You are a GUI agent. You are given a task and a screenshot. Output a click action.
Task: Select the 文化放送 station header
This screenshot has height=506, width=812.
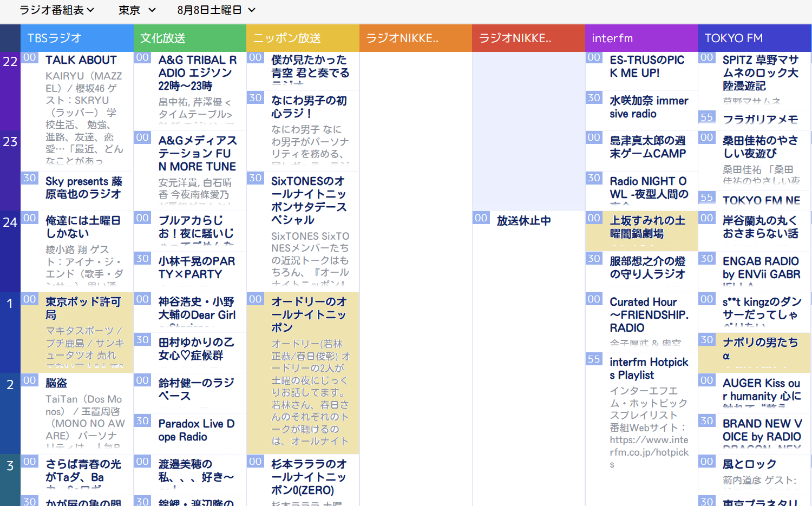(190, 38)
